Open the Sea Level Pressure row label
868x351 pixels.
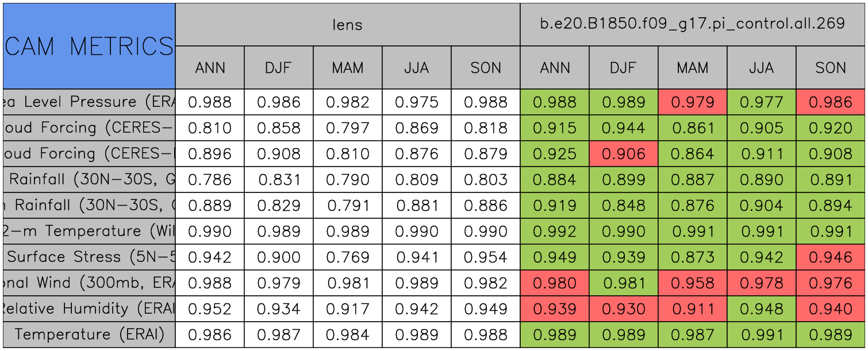pos(89,102)
